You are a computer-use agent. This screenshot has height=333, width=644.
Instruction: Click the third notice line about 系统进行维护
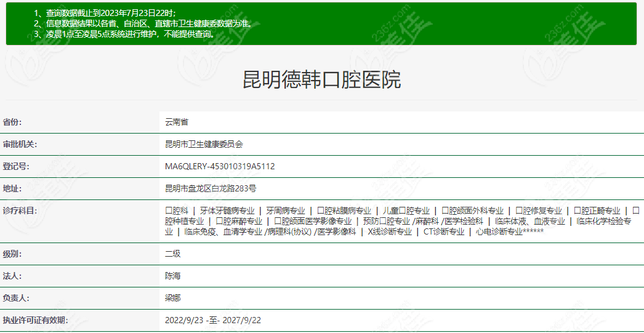coord(124,34)
